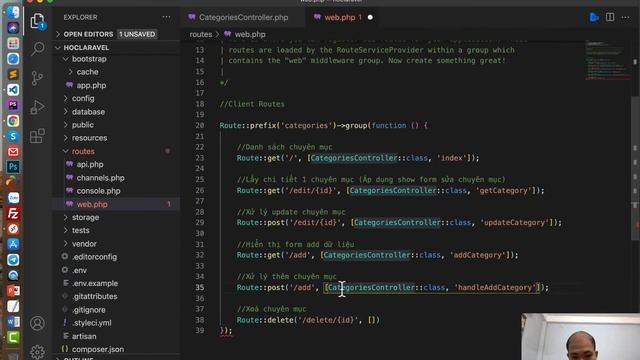The width and height of the screenshot is (640, 360).
Task: Open the Search view in activity bar
Action: pyautogui.click(x=37, y=49)
